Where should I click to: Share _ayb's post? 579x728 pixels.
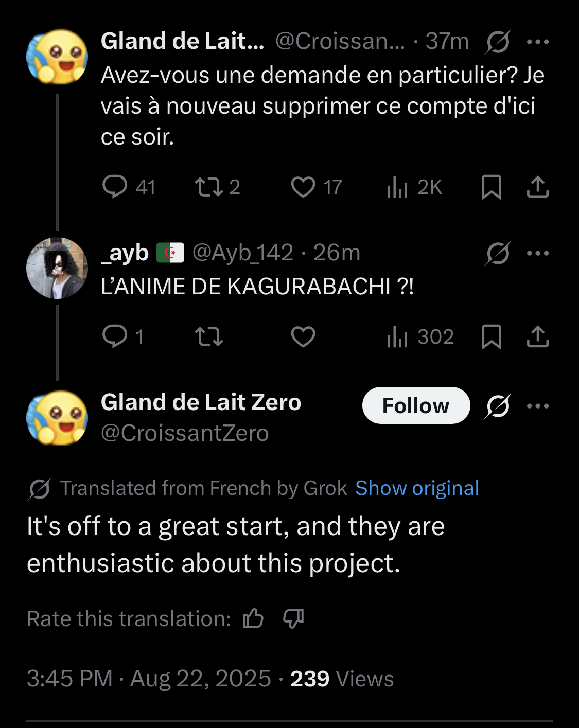[x=538, y=336]
